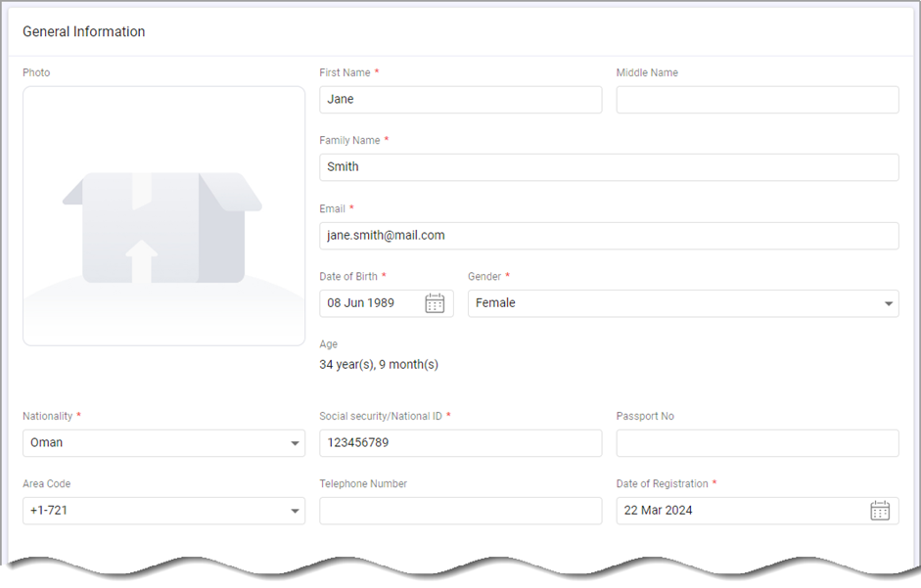Click the Family Name field with Smith
This screenshot has height=588, width=921.
pyautogui.click(x=609, y=167)
